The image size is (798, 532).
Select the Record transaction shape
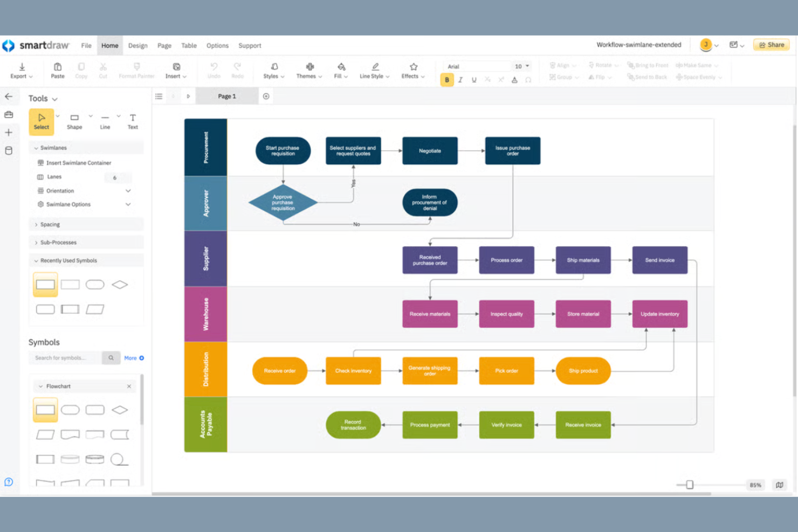pos(353,425)
